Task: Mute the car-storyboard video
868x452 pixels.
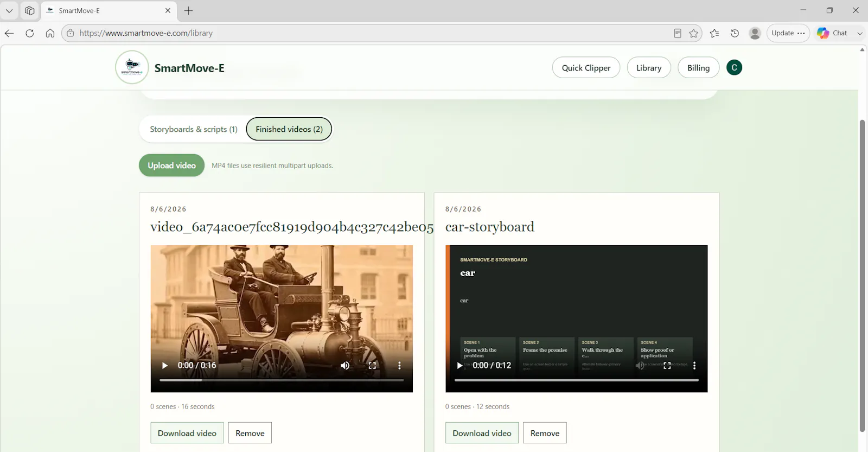Action: [x=640, y=365]
